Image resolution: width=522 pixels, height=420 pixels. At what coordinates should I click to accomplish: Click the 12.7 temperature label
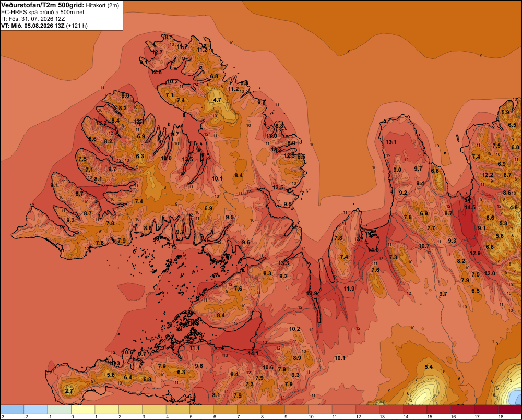pos(158,52)
